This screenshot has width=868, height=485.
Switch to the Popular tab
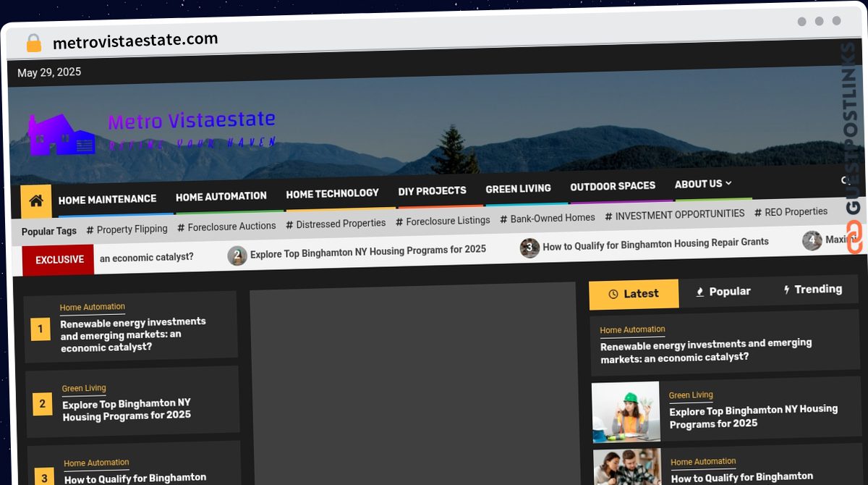pos(723,291)
